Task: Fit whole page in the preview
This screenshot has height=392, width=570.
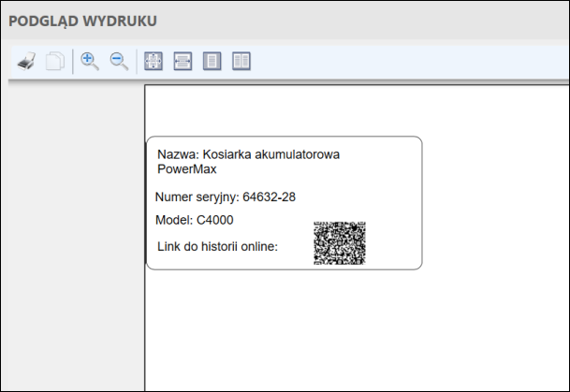Action: 153,61
